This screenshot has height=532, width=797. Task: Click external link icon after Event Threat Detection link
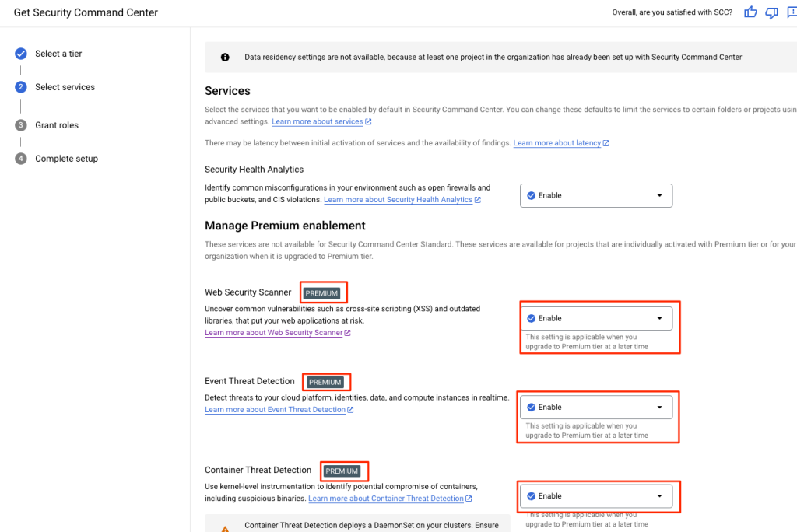[x=350, y=410]
